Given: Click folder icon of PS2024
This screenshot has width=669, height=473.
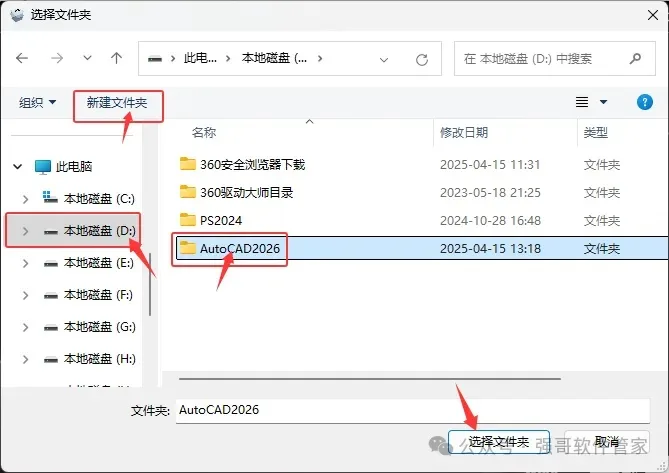Looking at the screenshot, I should [188, 220].
